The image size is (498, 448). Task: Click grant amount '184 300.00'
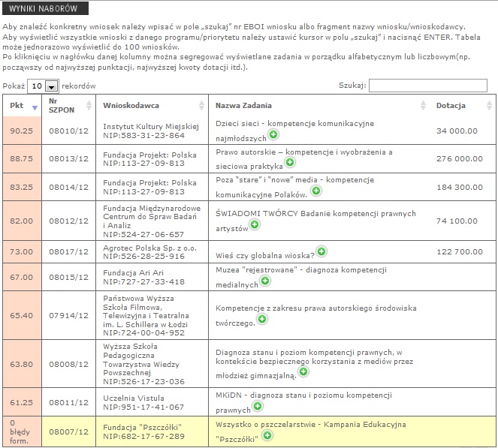click(459, 187)
